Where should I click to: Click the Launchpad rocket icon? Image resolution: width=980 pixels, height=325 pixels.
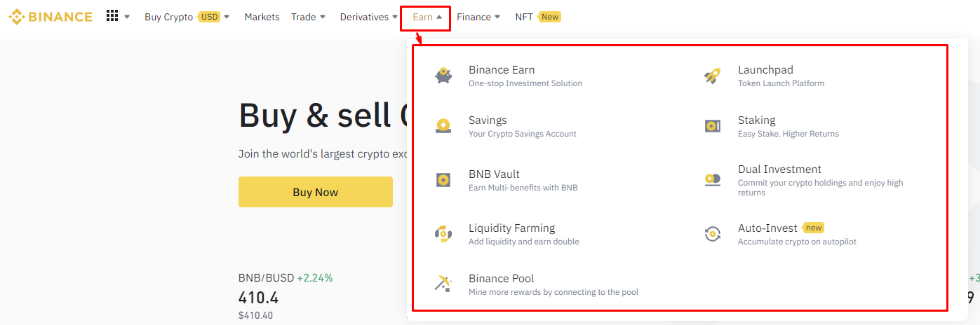coord(712,76)
